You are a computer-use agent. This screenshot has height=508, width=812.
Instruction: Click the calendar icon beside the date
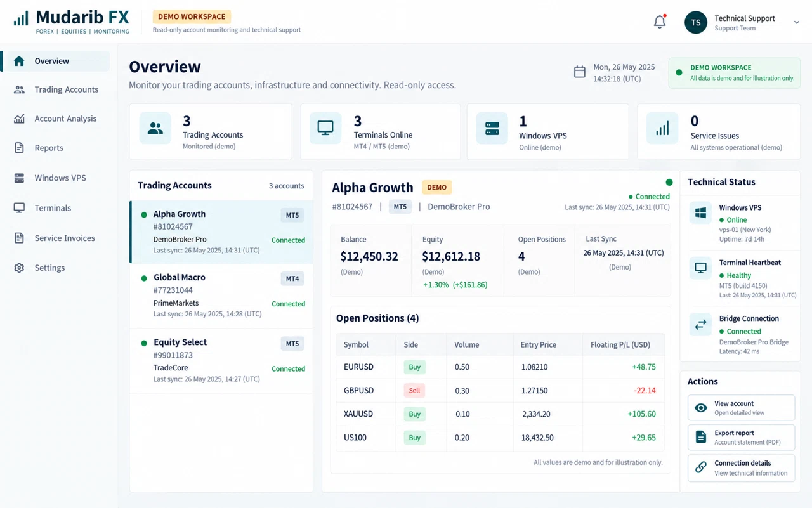coord(579,72)
